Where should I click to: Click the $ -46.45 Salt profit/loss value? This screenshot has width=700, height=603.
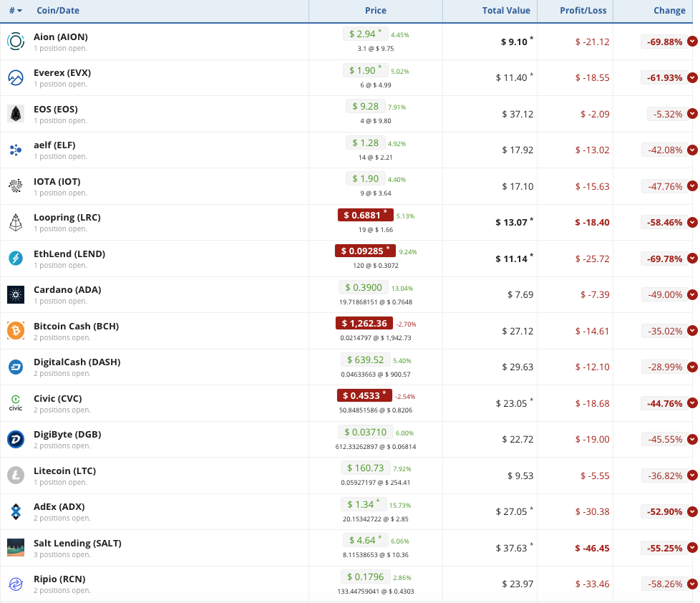tap(592, 548)
